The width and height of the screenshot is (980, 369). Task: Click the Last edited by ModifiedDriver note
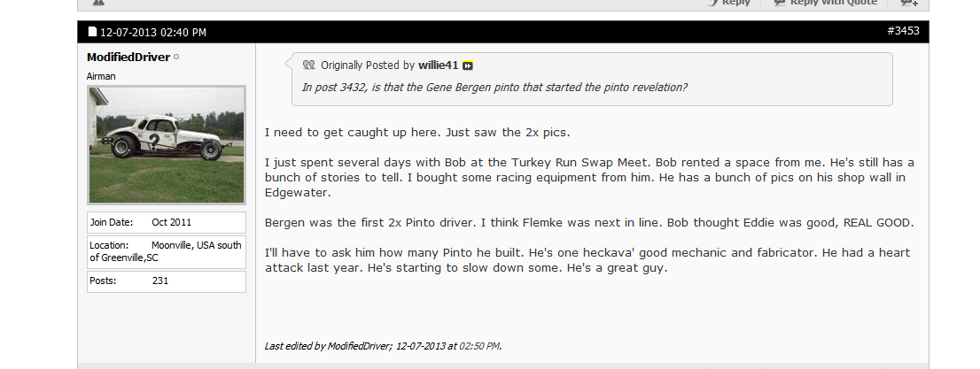(x=383, y=346)
